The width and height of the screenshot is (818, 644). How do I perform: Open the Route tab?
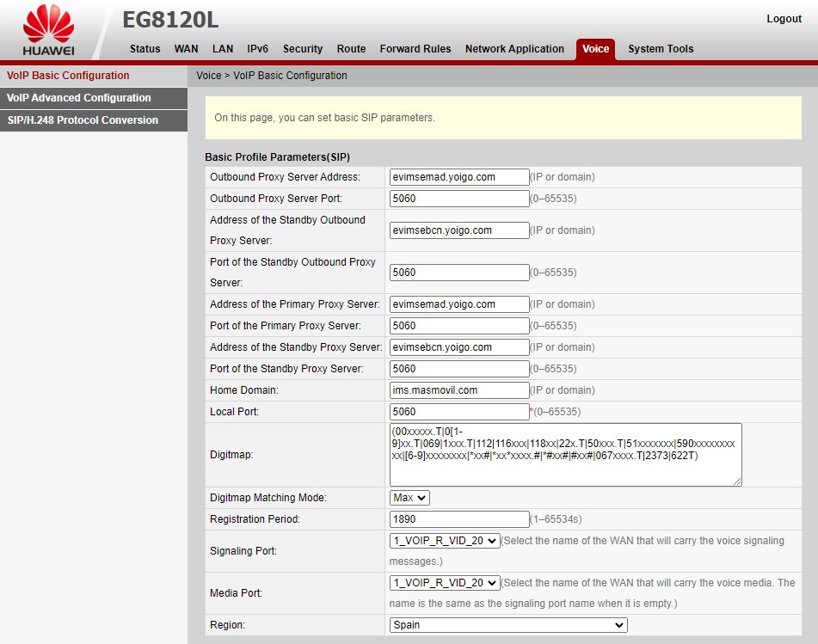[x=351, y=49]
